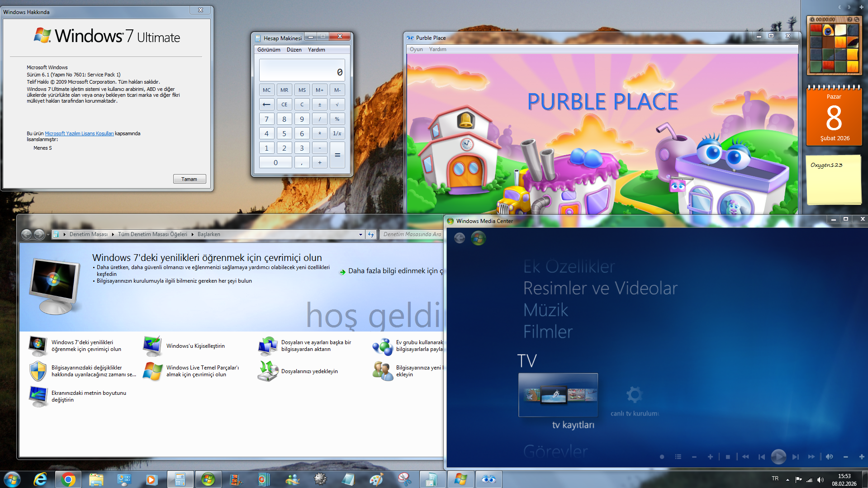
Task: Open Notepad icon on the taskbar
Action: tap(348, 479)
